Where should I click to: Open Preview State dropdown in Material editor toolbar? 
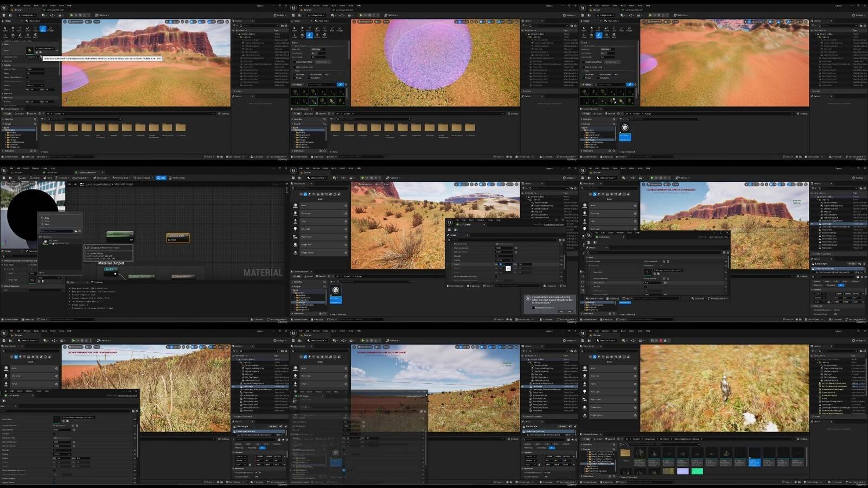click(x=121, y=178)
